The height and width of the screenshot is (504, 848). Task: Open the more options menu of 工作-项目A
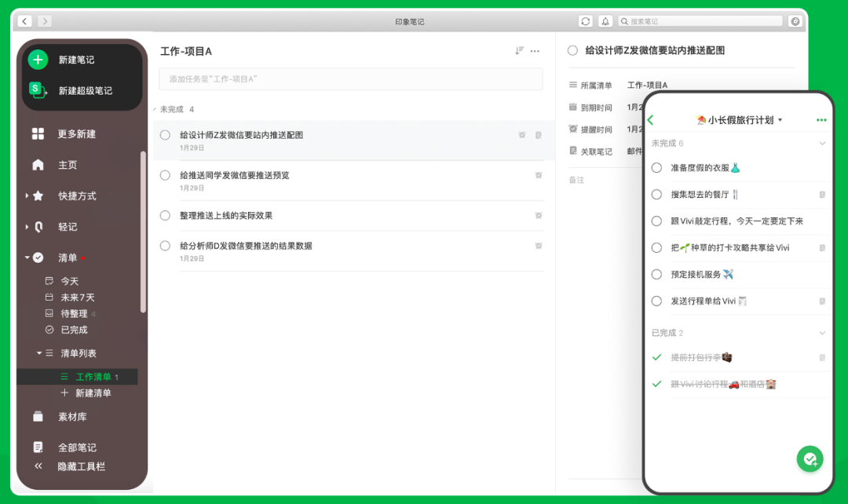535,50
